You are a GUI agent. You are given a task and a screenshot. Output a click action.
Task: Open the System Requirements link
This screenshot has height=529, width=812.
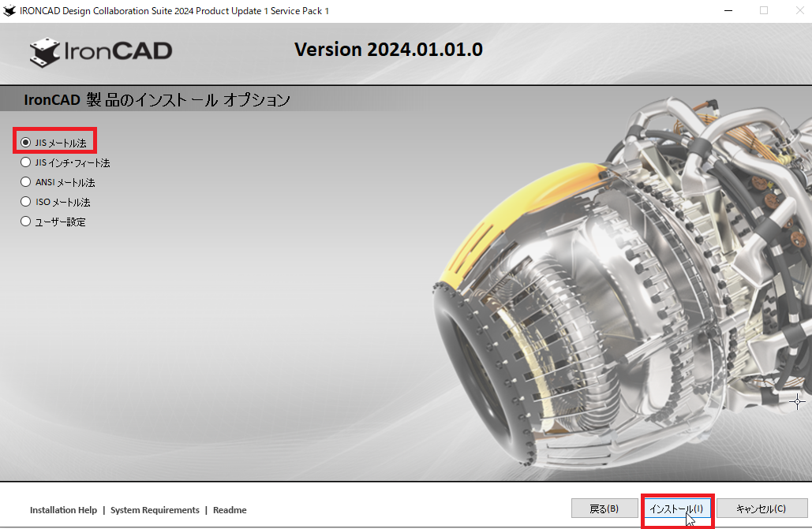click(155, 510)
